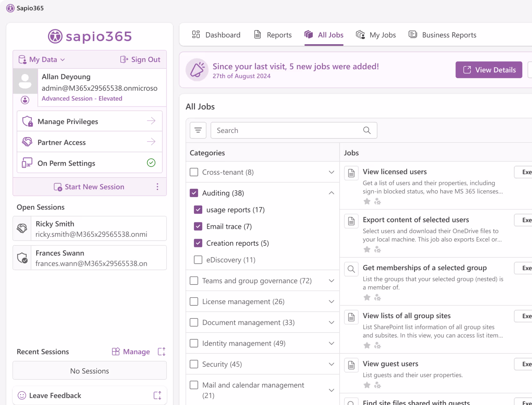532x405 pixels.
Task: Click Manage recent sessions link
Action: (131, 352)
